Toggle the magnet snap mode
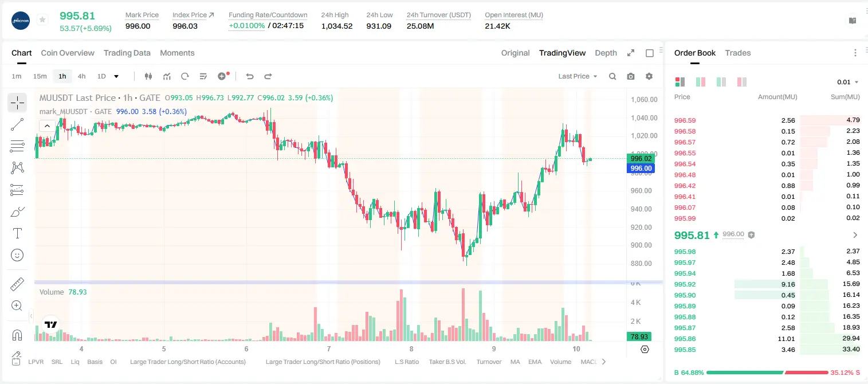The image size is (868, 384). (x=17, y=335)
